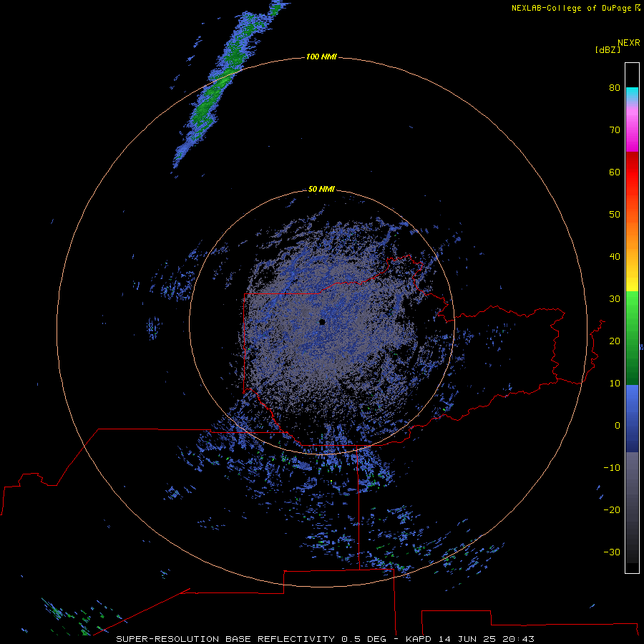Click the 100 NMI range ring label
The image size is (644, 644).
[321, 57]
